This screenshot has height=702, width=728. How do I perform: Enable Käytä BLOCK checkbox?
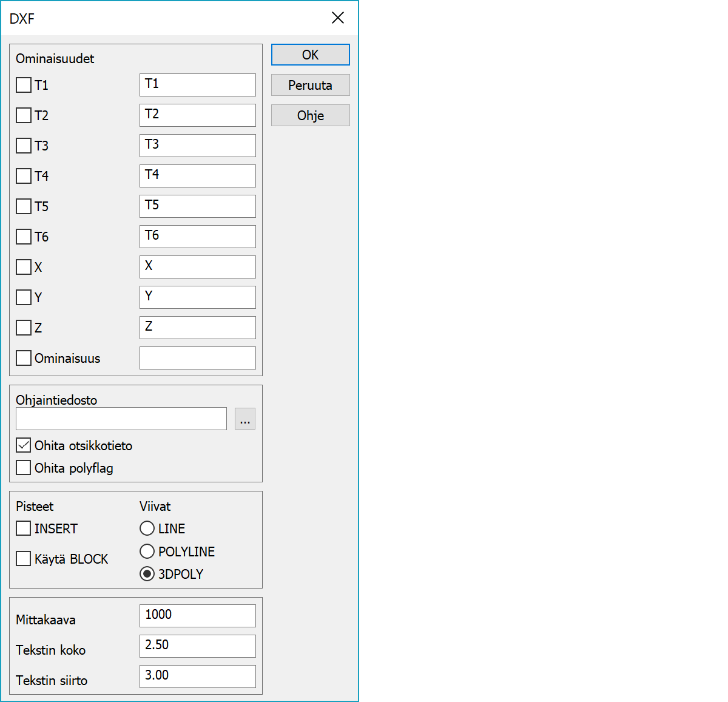(24, 559)
